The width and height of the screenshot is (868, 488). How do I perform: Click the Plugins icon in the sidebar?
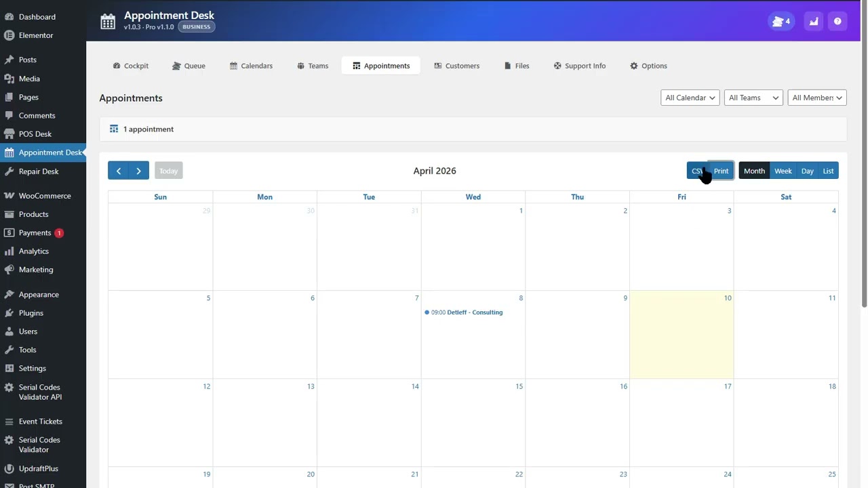click(9, 313)
